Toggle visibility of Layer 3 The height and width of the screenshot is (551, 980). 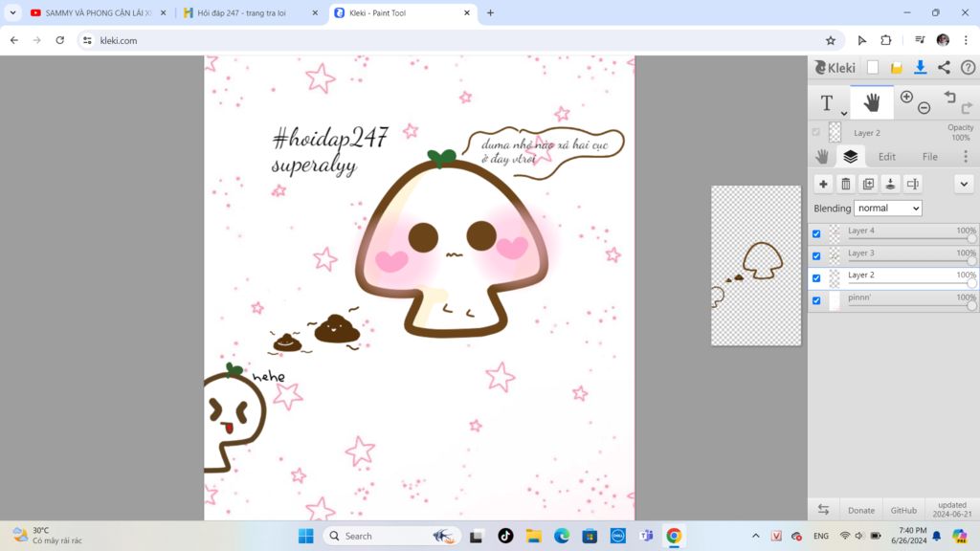coord(816,256)
